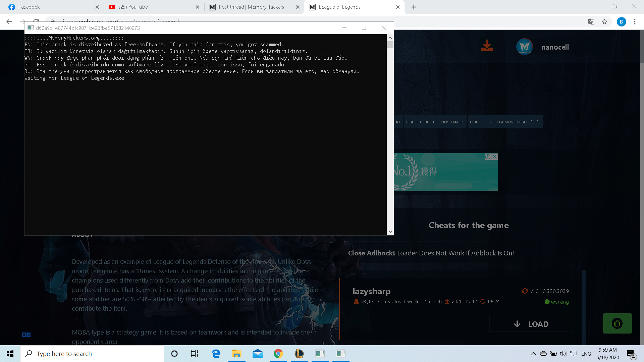Screen dimensions: 644x362
Task: Launch Microsoft Edge from taskbar
Action: 216,354
